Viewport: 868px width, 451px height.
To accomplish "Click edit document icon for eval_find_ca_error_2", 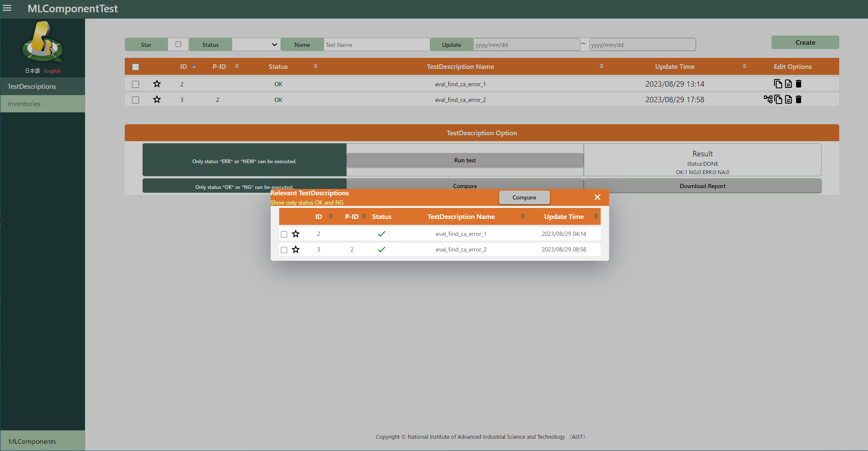I will 788,99.
